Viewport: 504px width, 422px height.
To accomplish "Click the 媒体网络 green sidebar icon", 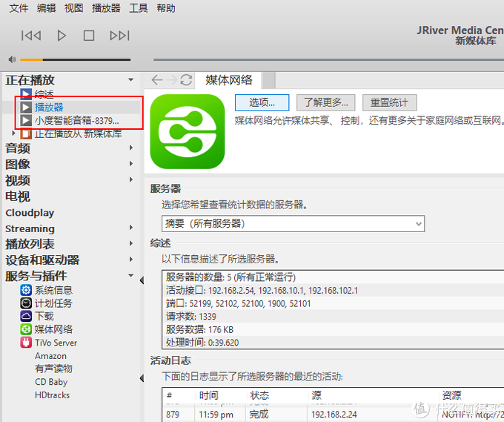I will coord(26,329).
